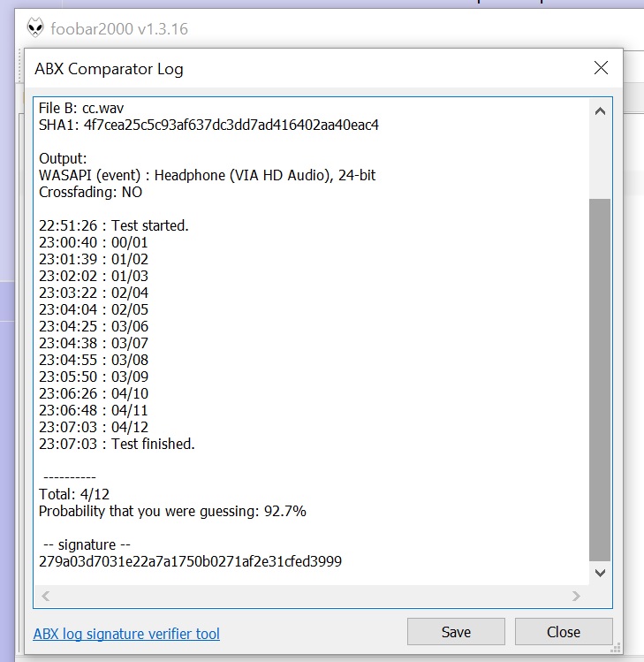644x662 pixels.
Task: Click the WASAPI (event) Headphone output line
Action: pos(207,175)
